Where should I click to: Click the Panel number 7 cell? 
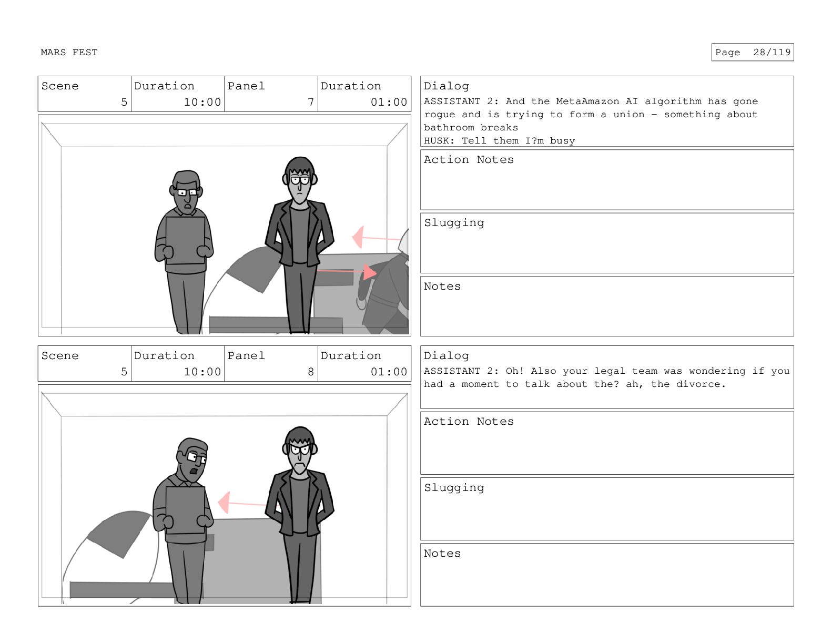coord(271,94)
